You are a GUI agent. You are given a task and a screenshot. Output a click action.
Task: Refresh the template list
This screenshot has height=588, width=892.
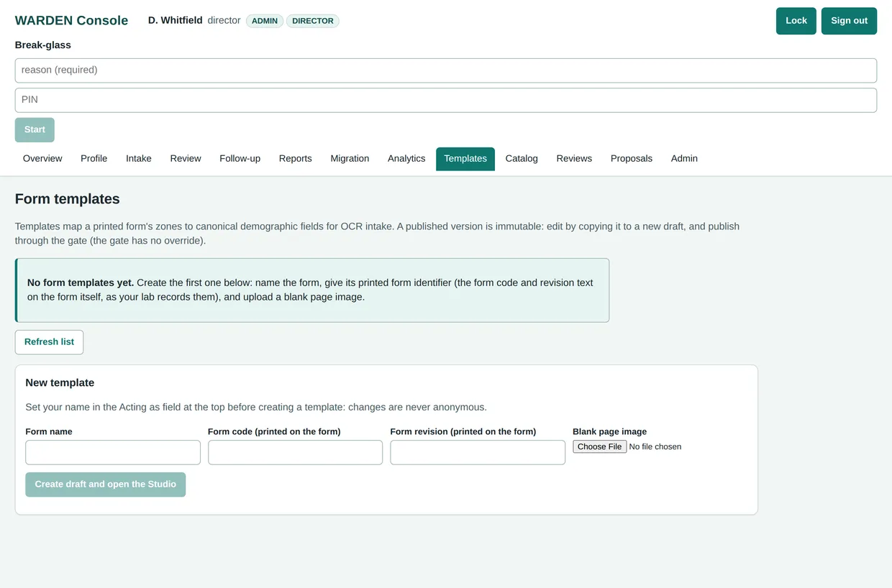(49, 342)
